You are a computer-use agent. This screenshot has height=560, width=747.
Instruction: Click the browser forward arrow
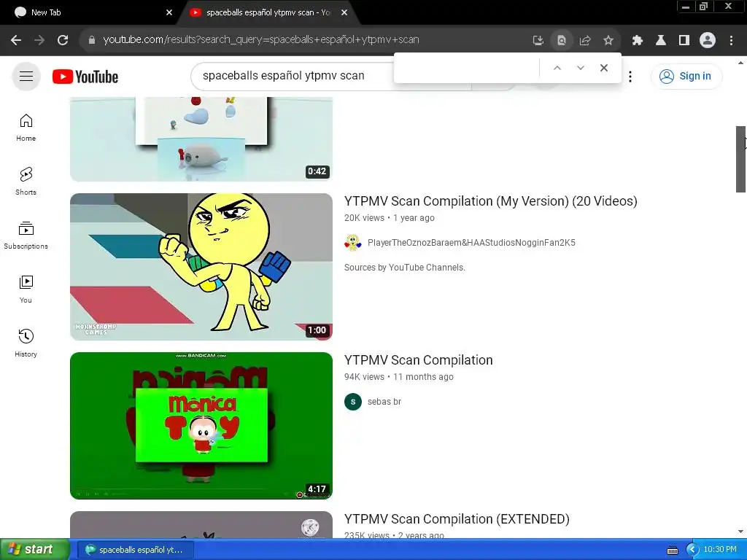tap(39, 40)
